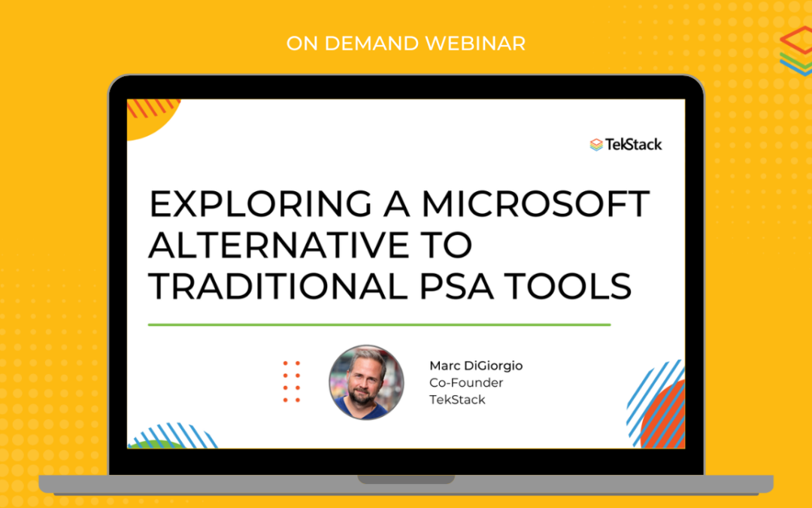Click the TekStack stacked-layers logo icon in slide
Image resolution: width=812 pixels, height=508 pixels.
coord(596,144)
